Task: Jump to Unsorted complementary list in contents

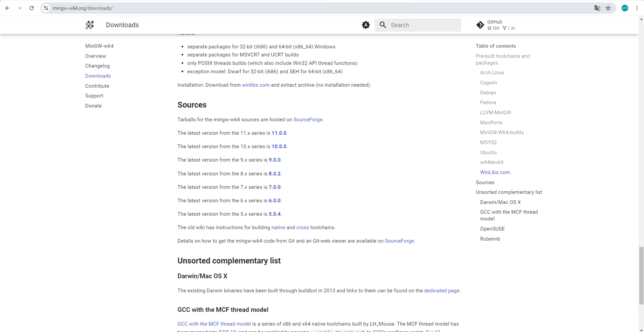Action: [509, 192]
